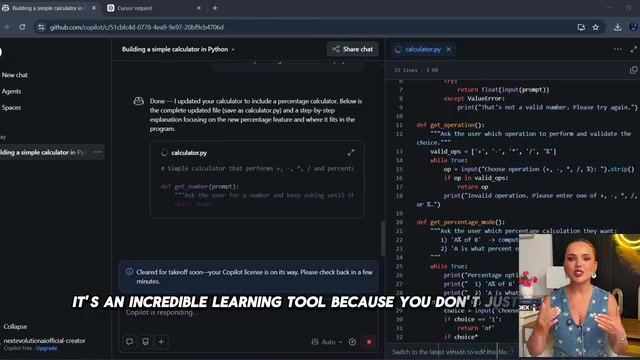Image resolution: width=640 pixels, height=360 pixels.
Task: Click the def get_percentage_mode() code line
Action: click(460, 222)
